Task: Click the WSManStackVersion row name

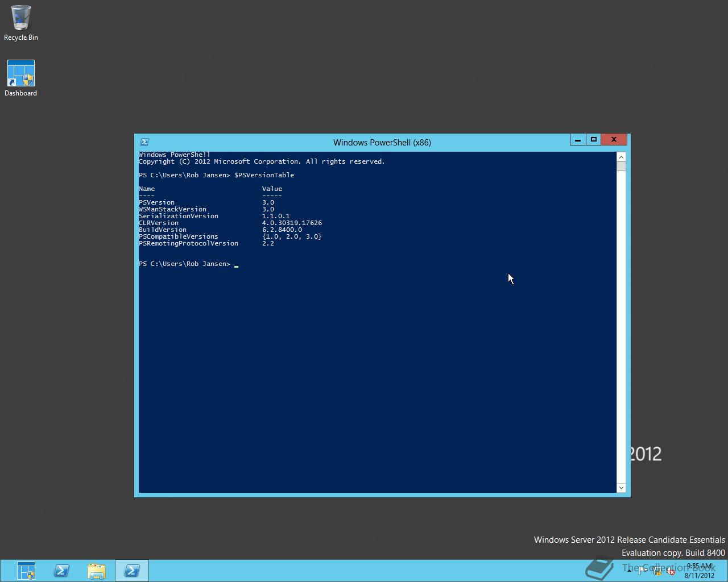Action: [x=172, y=209]
